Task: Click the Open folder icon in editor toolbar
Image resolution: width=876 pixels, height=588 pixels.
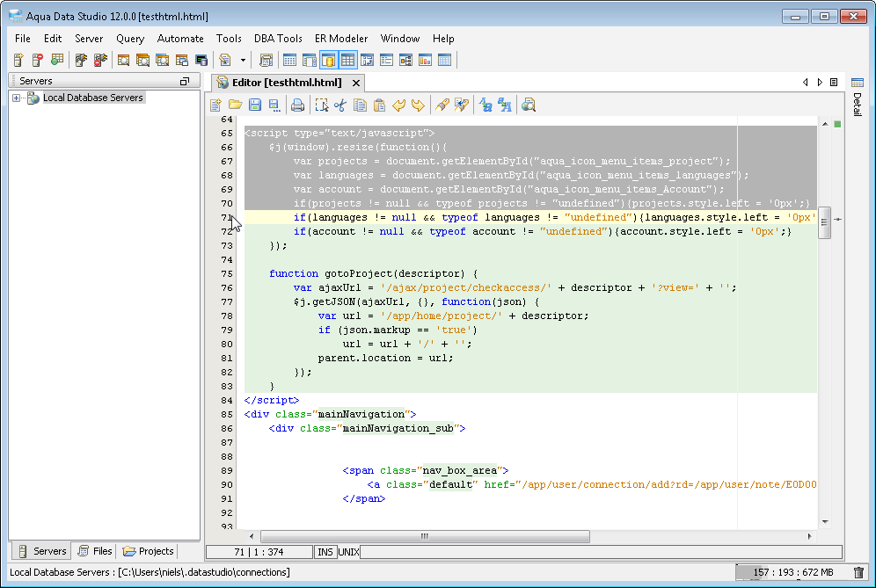Action: [235, 105]
